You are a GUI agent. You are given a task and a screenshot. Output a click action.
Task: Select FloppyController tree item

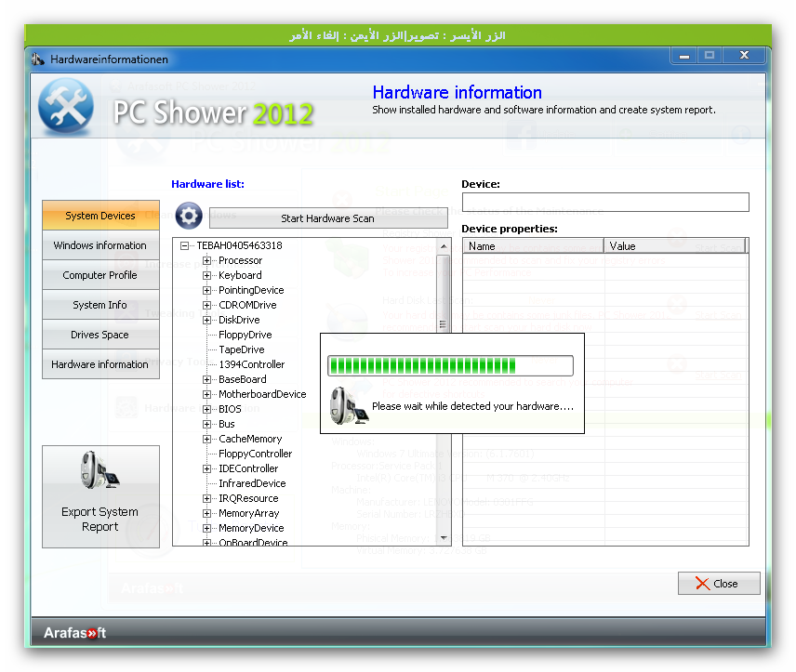tap(256, 454)
